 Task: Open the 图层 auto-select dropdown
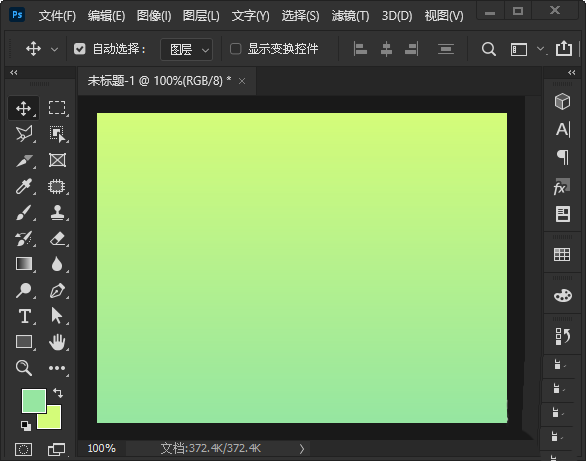[x=186, y=49]
